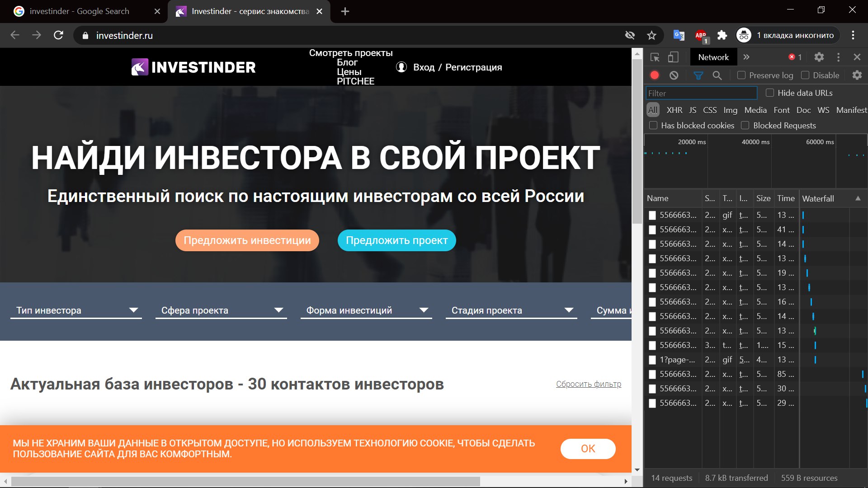Select the Network DevTools tab
Screen dimensions: 868x488
point(713,57)
